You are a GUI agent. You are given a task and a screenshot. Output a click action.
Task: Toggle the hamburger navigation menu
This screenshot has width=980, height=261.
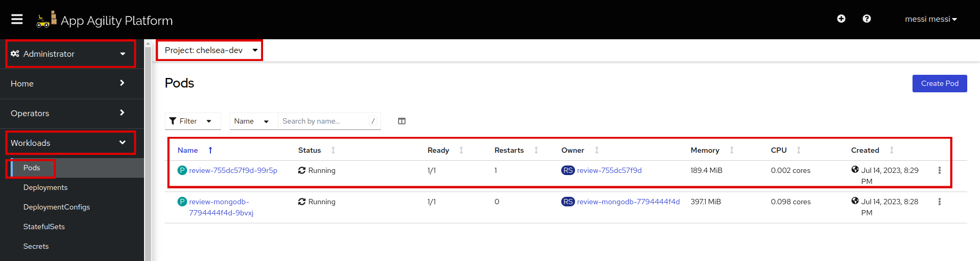coord(17,19)
